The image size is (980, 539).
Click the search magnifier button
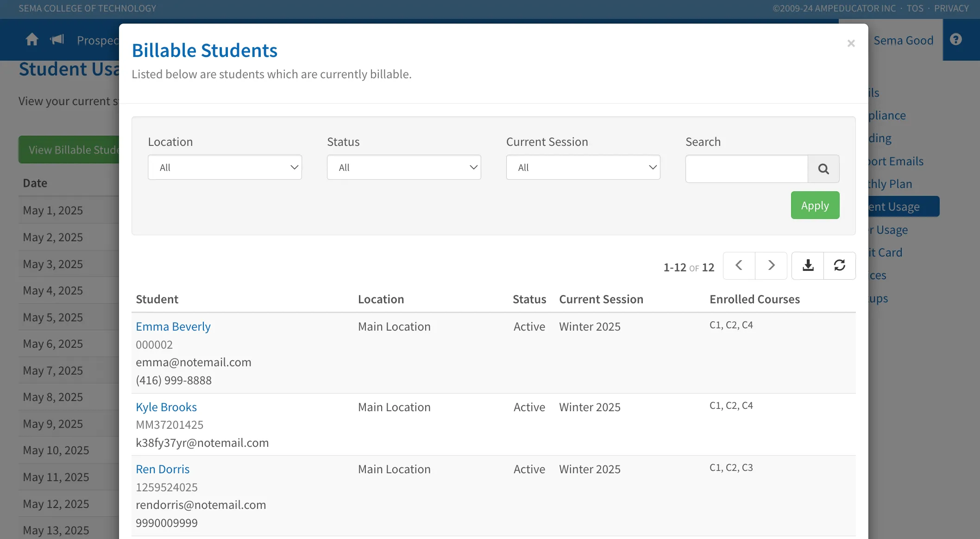coord(823,169)
